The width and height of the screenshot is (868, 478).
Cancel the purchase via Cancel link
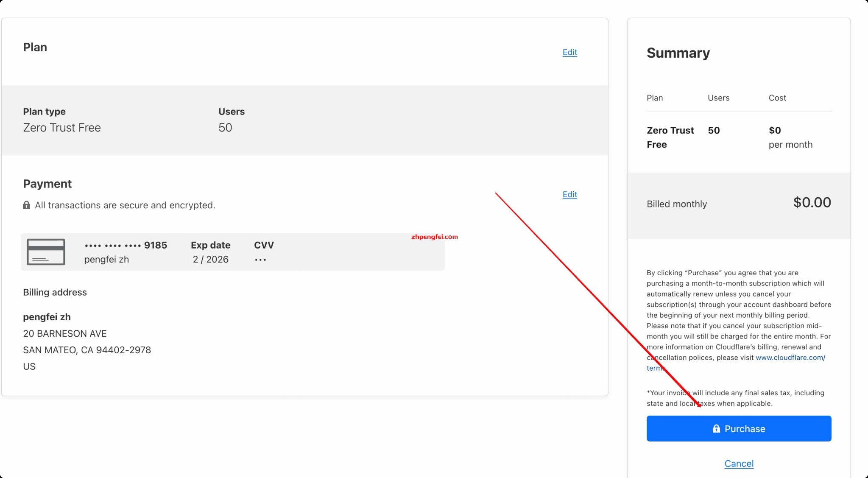click(x=739, y=464)
